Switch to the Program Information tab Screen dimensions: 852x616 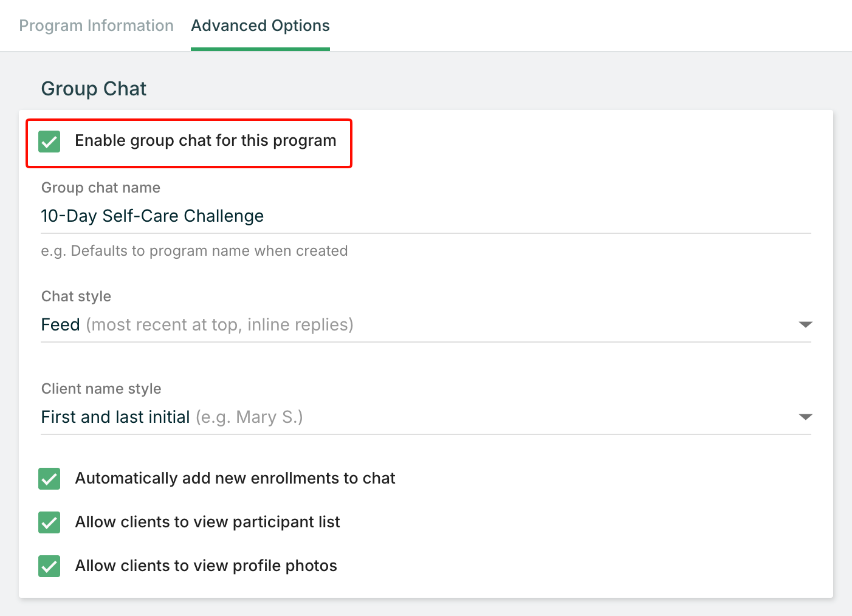[96, 26]
